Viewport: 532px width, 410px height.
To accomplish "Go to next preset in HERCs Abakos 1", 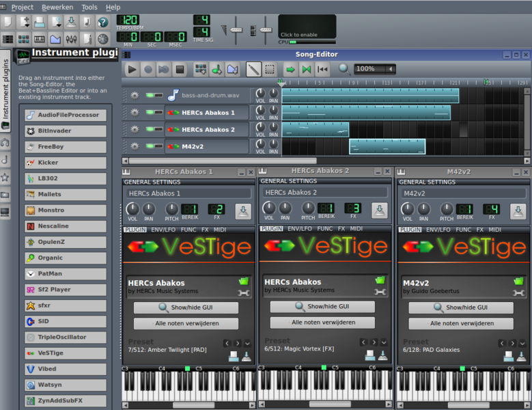I will pos(238,343).
